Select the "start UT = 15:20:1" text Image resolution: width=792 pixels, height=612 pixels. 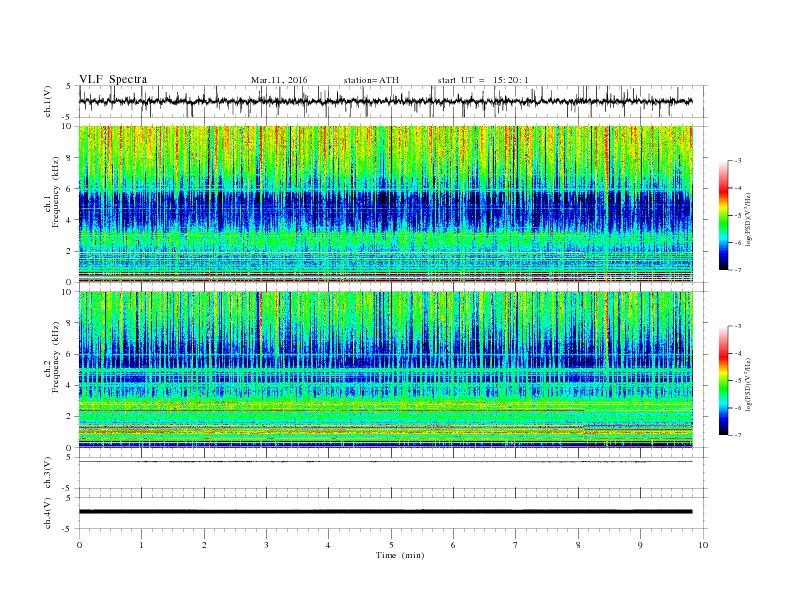(x=483, y=80)
